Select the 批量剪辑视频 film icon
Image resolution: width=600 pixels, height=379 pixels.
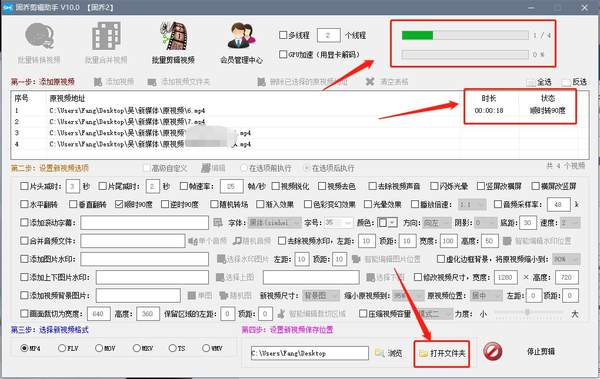[x=173, y=36]
